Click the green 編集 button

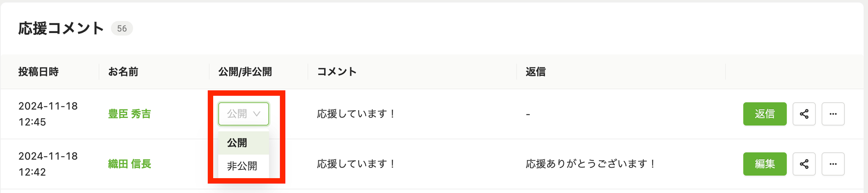tap(765, 164)
